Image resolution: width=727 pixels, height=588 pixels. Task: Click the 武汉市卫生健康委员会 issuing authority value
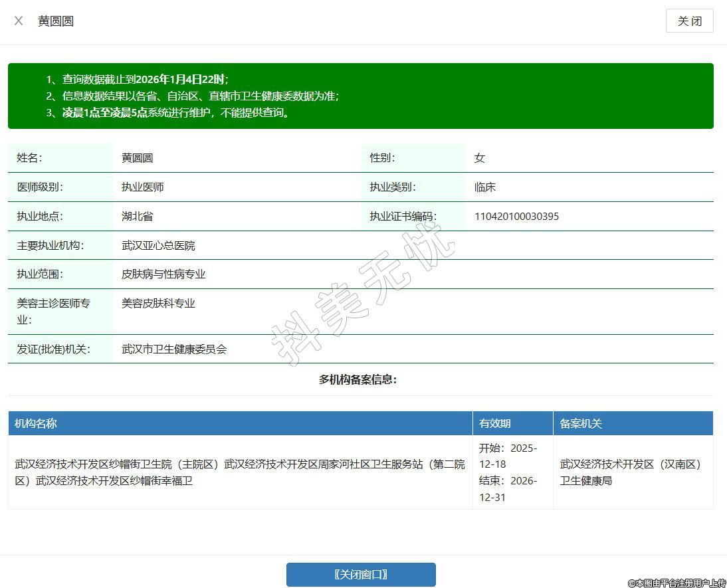[174, 349]
